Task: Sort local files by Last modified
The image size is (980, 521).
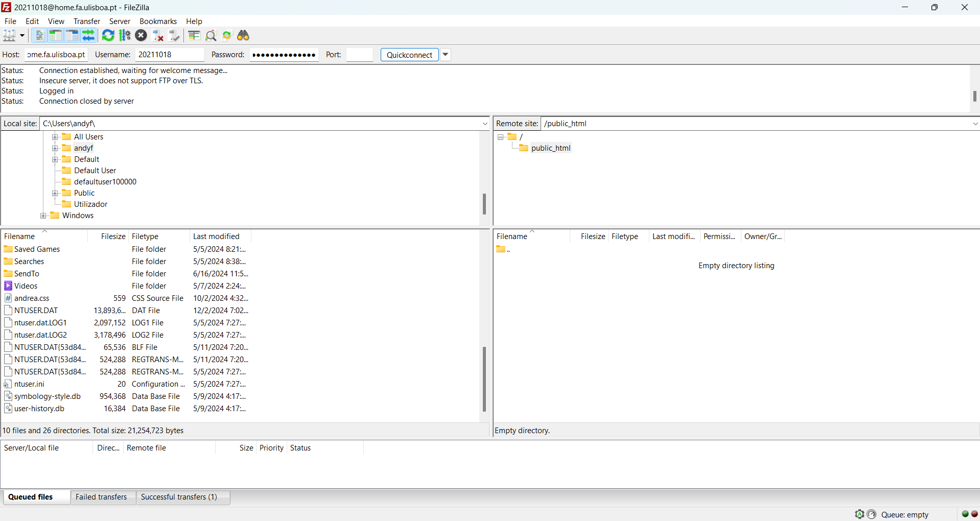Action: point(220,236)
